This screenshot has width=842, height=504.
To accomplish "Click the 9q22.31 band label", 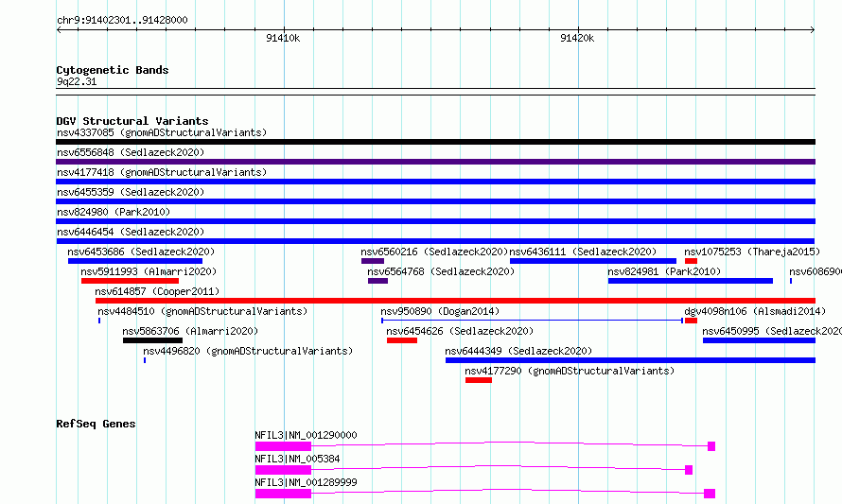I will (77, 81).
